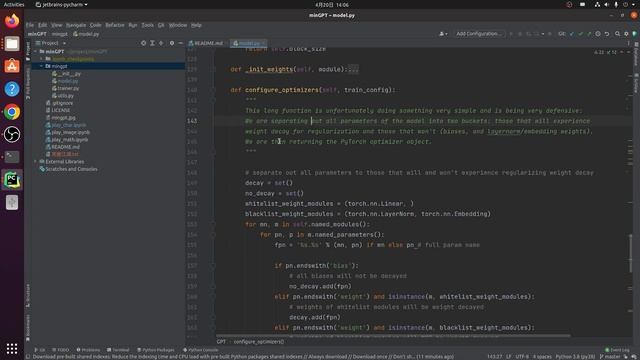Click configure_optimizers() in bottom breadcrumb
Viewport: 640px width, 360px height.
coord(258,342)
